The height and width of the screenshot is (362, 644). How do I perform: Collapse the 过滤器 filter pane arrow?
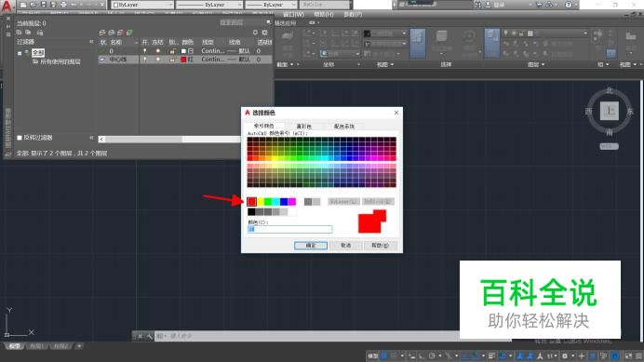91,42
